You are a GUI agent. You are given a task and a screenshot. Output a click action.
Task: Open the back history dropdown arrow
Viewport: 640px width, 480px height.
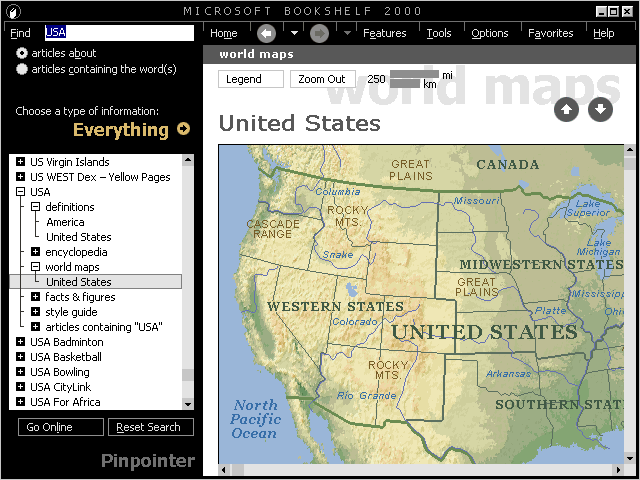coord(294,33)
